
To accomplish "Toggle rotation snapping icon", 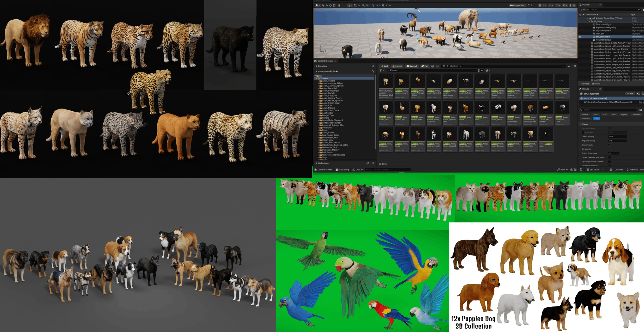I will pos(373,5).
